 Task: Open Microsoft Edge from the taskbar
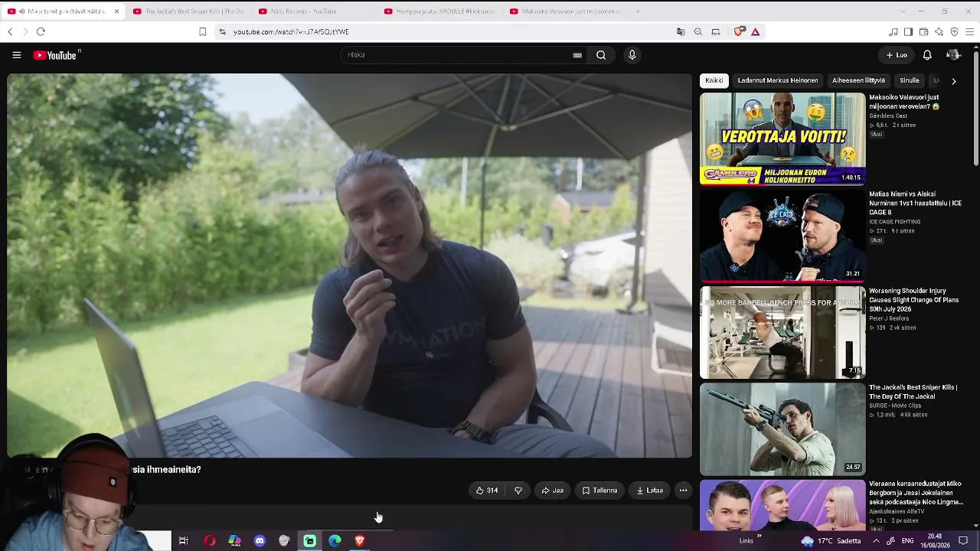[x=335, y=541]
